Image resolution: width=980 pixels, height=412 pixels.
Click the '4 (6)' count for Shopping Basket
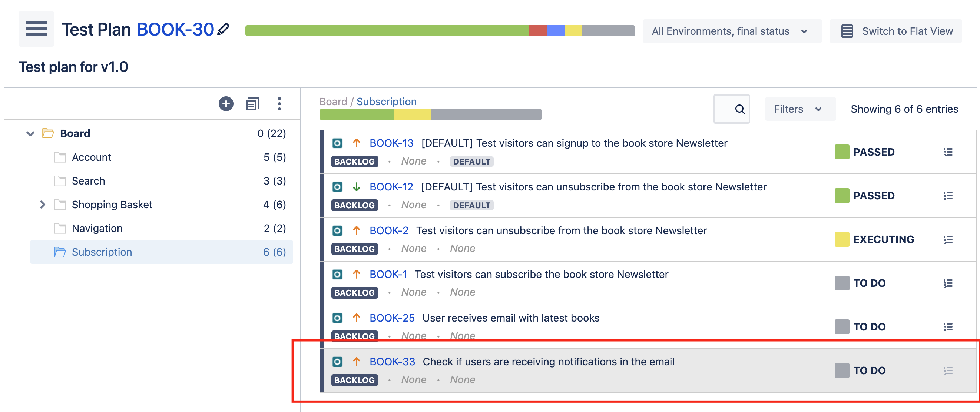coord(274,205)
